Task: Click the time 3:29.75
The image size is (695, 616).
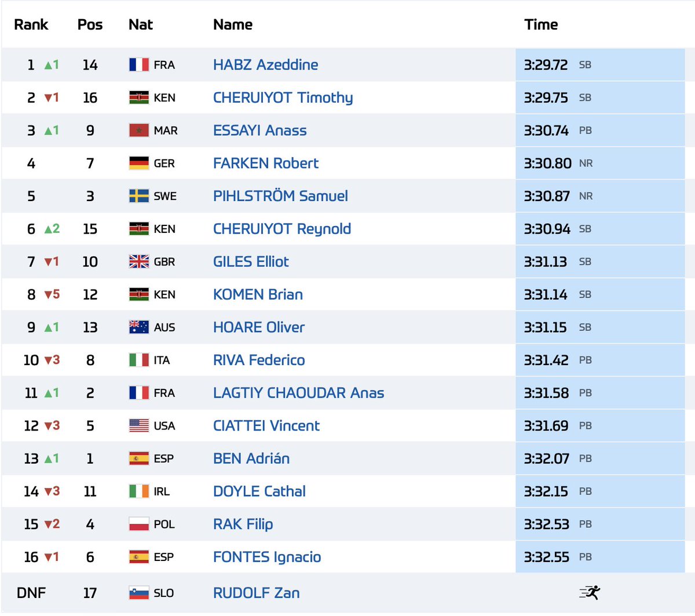Action: coord(546,97)
